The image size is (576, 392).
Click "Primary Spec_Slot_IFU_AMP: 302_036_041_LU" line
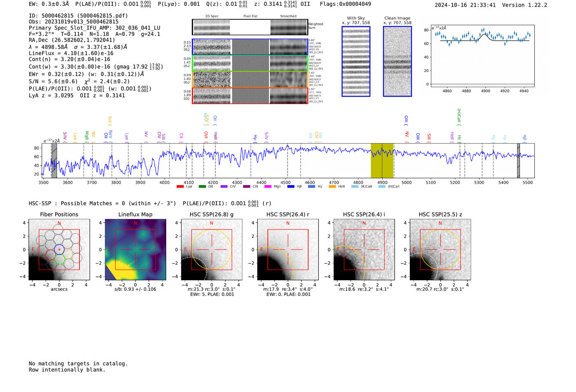[95, 28]
